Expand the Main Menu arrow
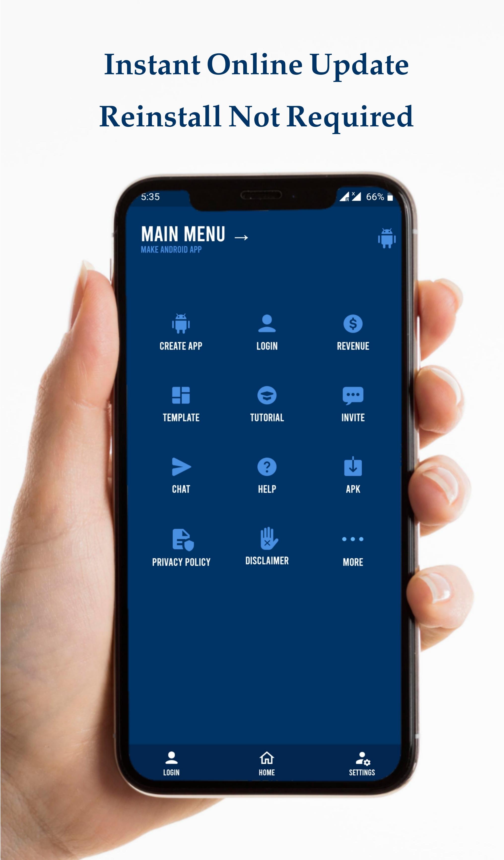Viewport: 504px width, 860px height. (x=240, y=235)
